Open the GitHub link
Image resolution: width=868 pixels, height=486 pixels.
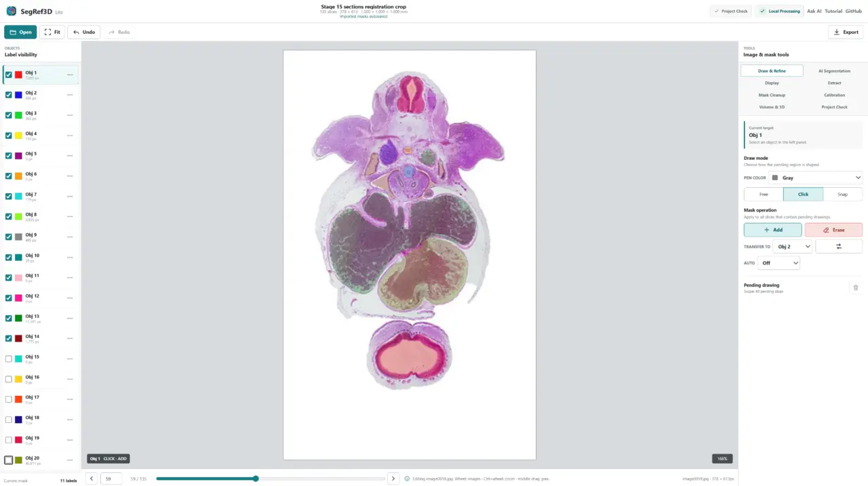tap(853, 11)
